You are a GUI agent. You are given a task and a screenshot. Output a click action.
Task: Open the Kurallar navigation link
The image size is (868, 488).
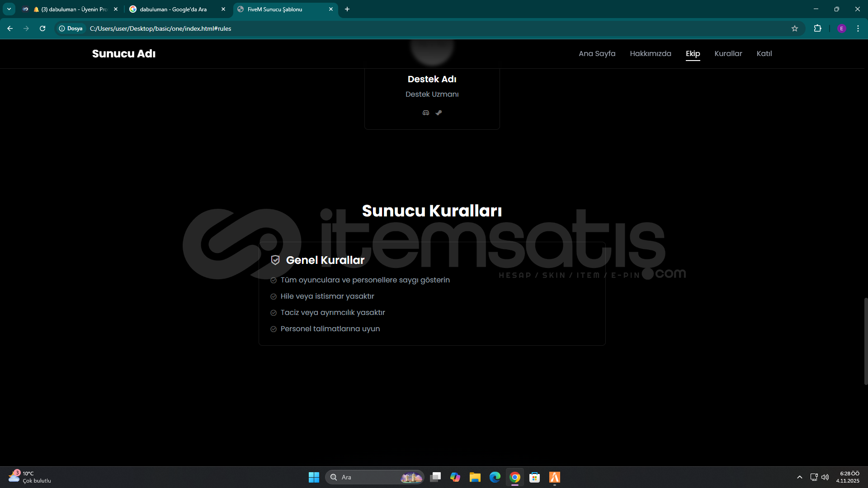click(x=728, y=53)
